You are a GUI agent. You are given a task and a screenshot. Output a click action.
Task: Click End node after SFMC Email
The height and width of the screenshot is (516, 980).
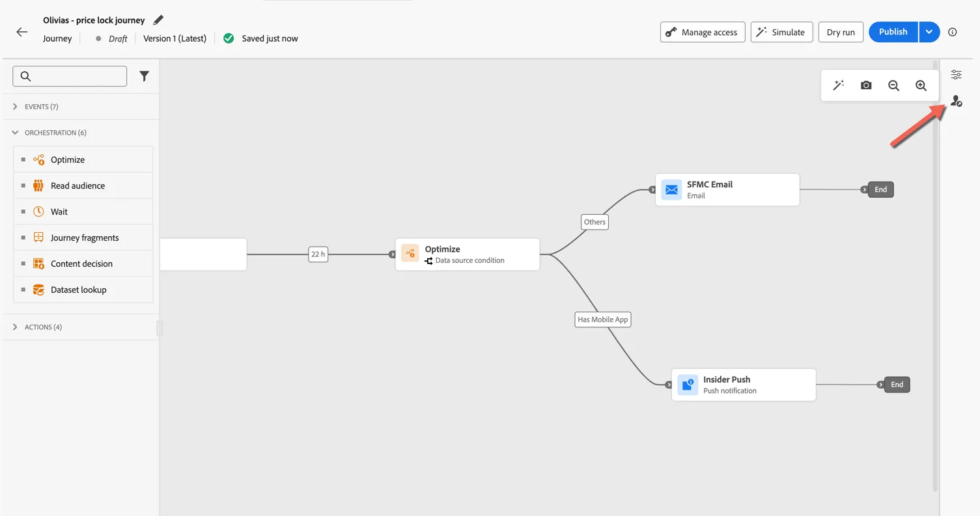coord(880,189)
